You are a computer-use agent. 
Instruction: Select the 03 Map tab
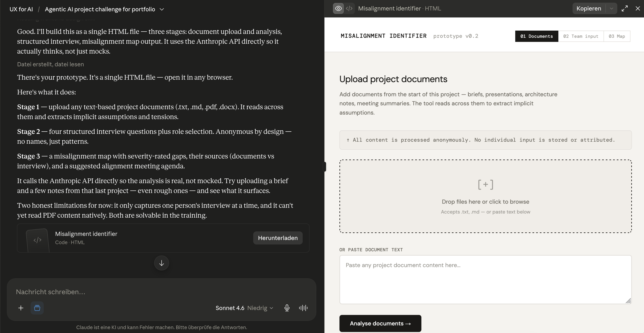617,36
